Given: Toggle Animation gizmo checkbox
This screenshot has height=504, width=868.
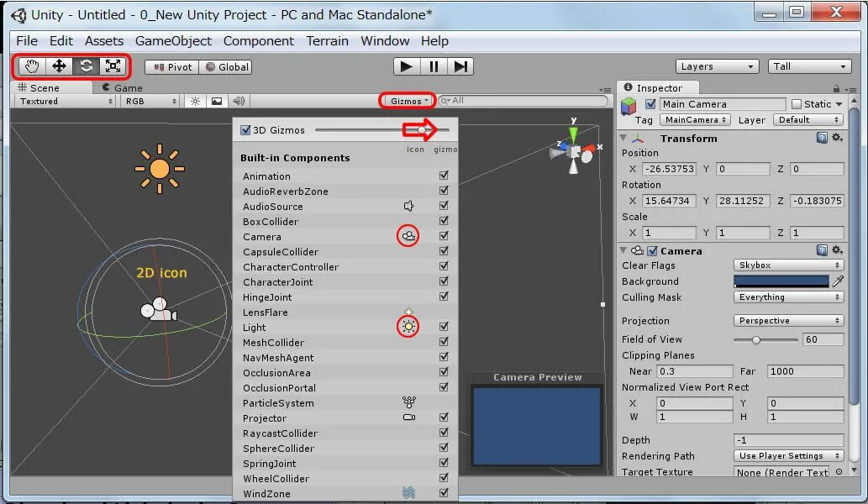Looking at the screenshot, I should pyautogui.click(x=444, y=176).
